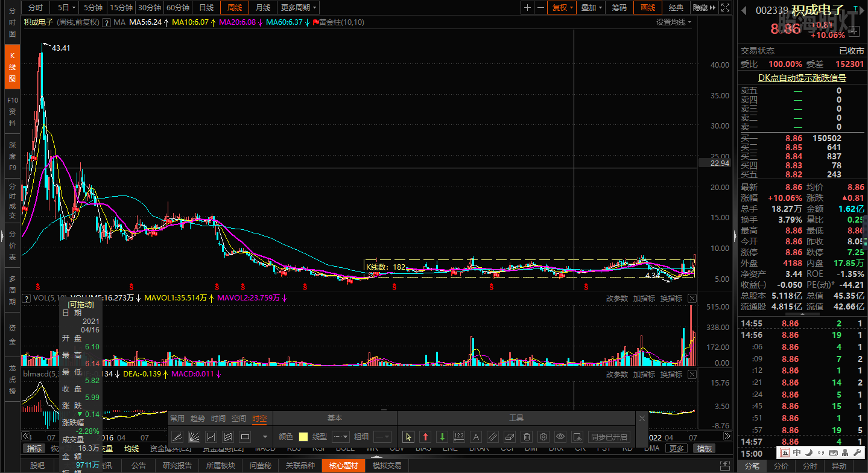
Task: Click 加指标 in VOL panel
Action: point(644,299)
